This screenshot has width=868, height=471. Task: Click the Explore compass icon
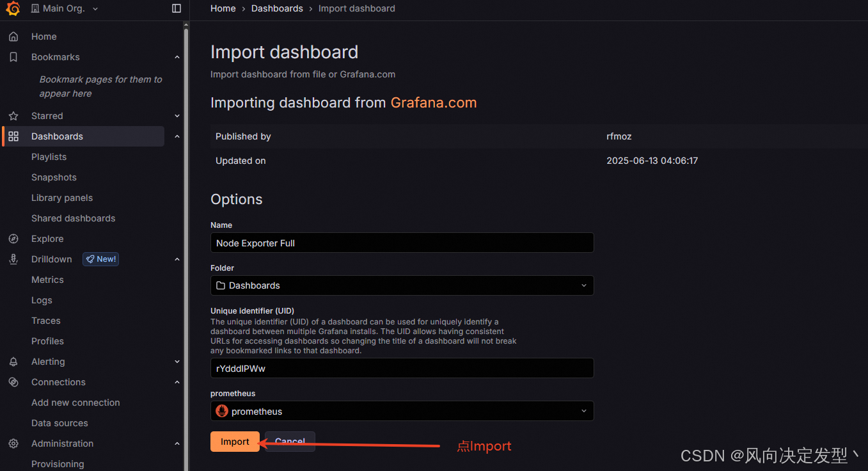point(13,239)
